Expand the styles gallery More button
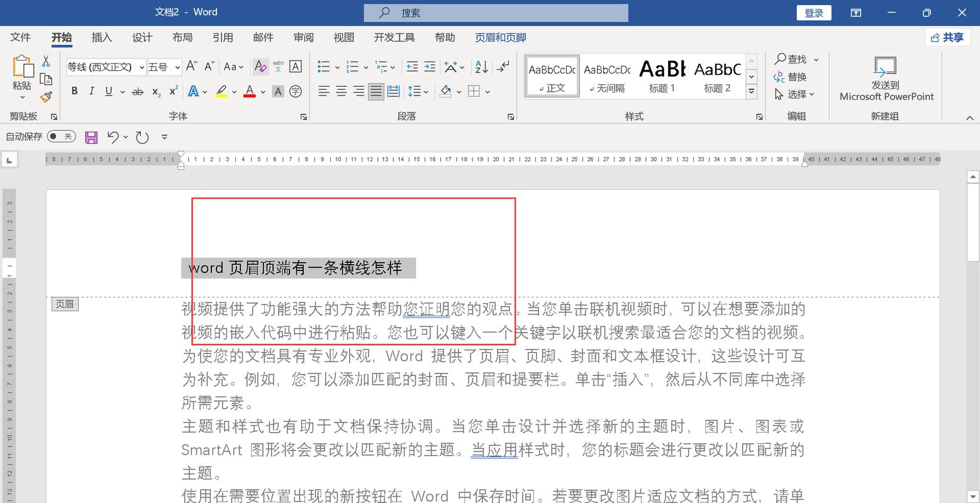The width and height of the screenshot is (980, 503). tap(751, 92)
